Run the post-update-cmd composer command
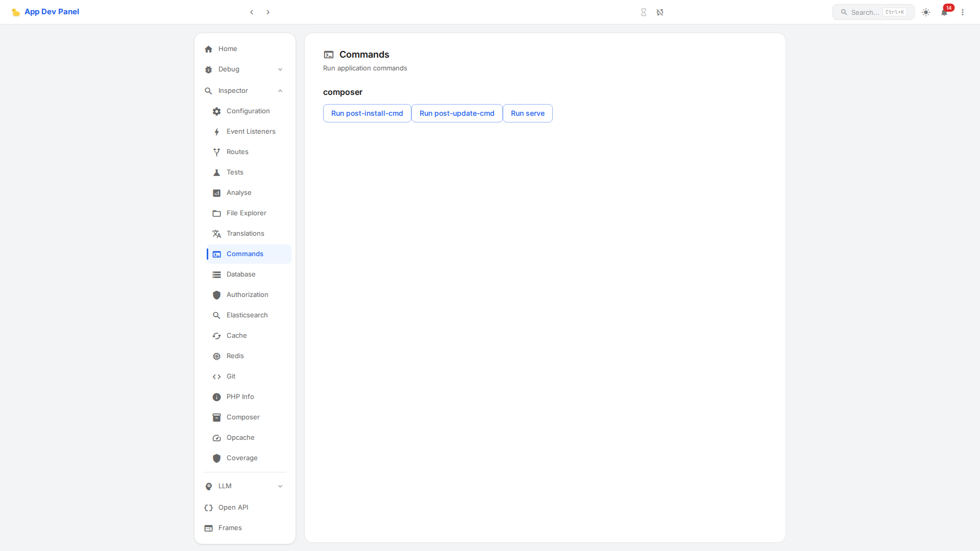The height and width of the screenshot is (551, 980). [457, 113]
